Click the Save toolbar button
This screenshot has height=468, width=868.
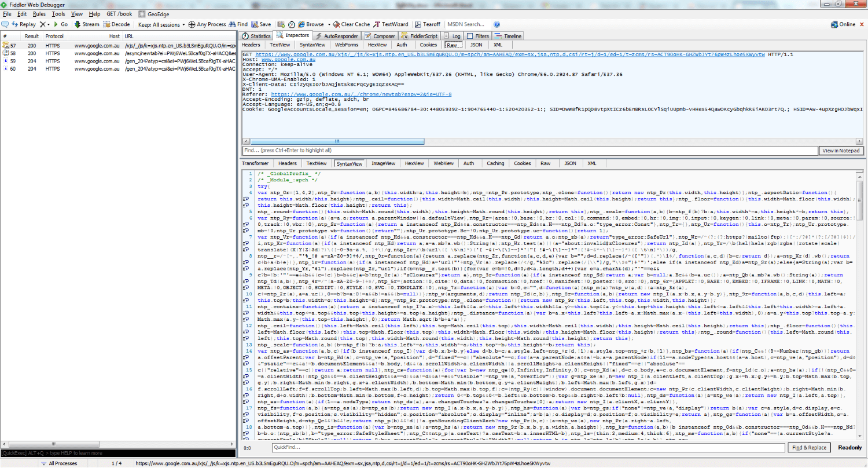pyautogui.click(x=261, y=24)
